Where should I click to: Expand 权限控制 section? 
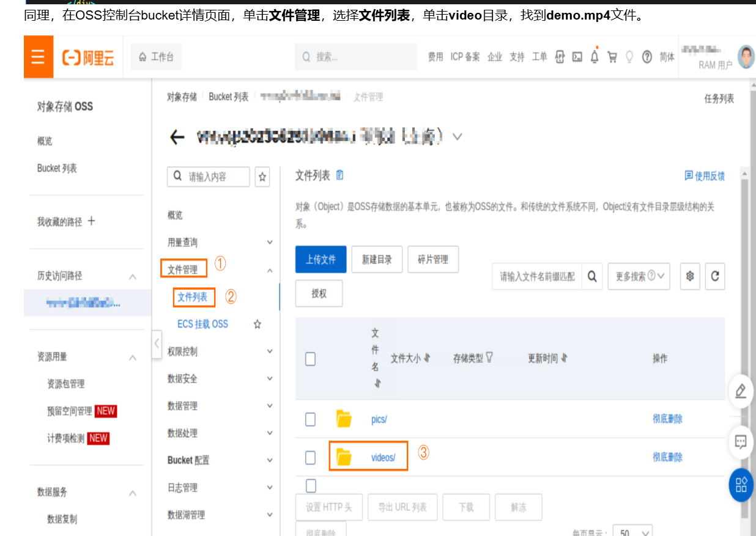(270, 351)
